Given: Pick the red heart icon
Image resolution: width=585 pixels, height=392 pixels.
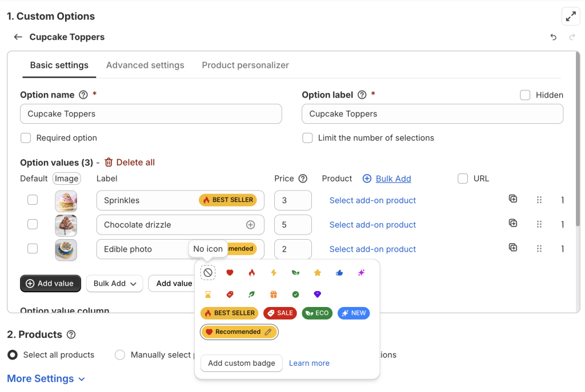Looking at the screenshot, I should [x=230, y=273].
